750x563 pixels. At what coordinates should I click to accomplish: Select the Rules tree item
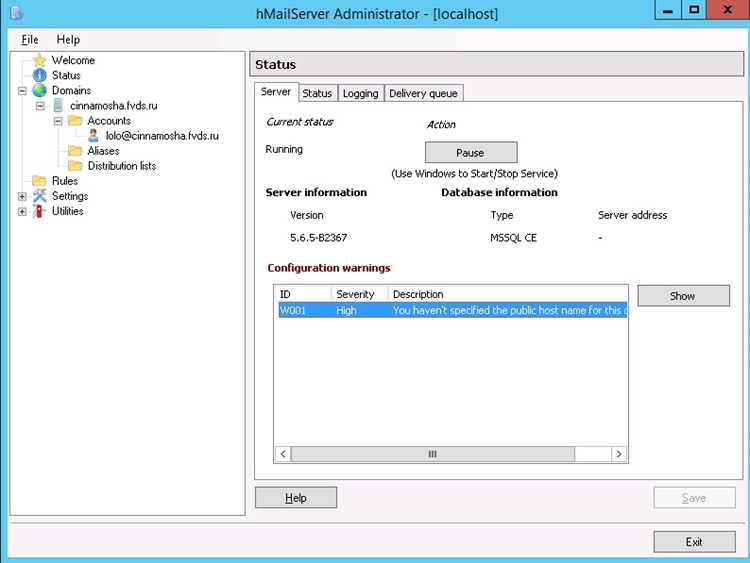[x=65, y=181]
